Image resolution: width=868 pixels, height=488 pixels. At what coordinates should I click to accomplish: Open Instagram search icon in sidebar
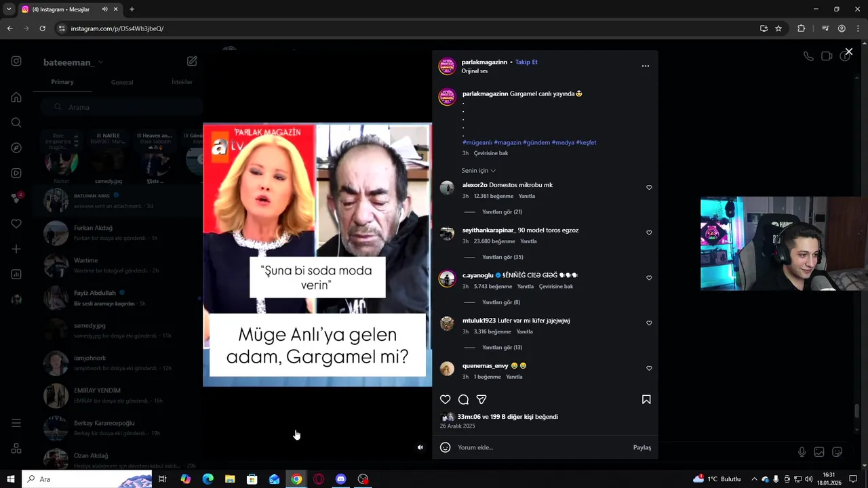tap(16, 123)
